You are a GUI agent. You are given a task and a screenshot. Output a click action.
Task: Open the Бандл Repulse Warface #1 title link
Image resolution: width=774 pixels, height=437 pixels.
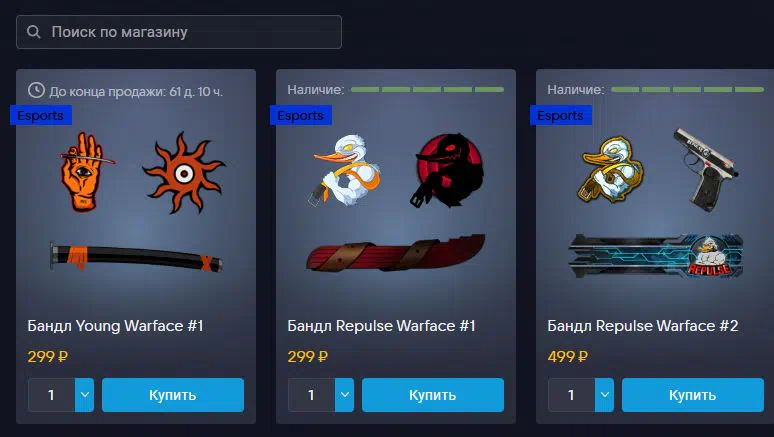382,326
